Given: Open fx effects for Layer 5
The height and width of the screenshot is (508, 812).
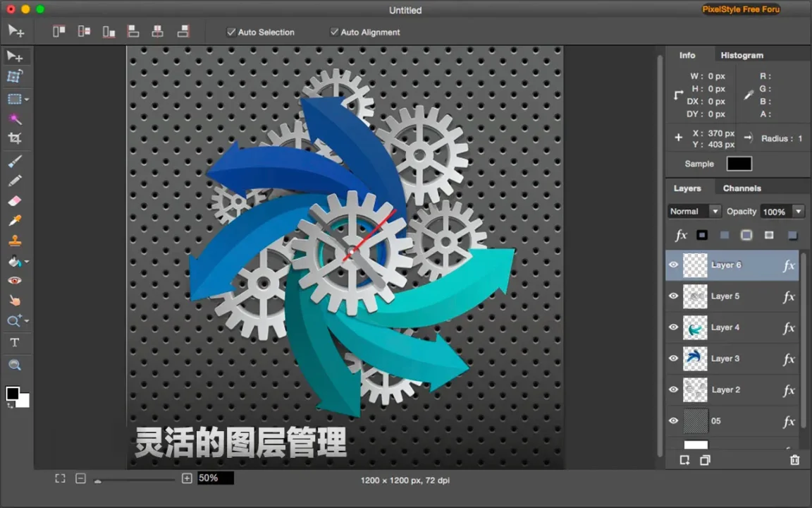Looking at the screenshot, I should [x=789, y=297].
